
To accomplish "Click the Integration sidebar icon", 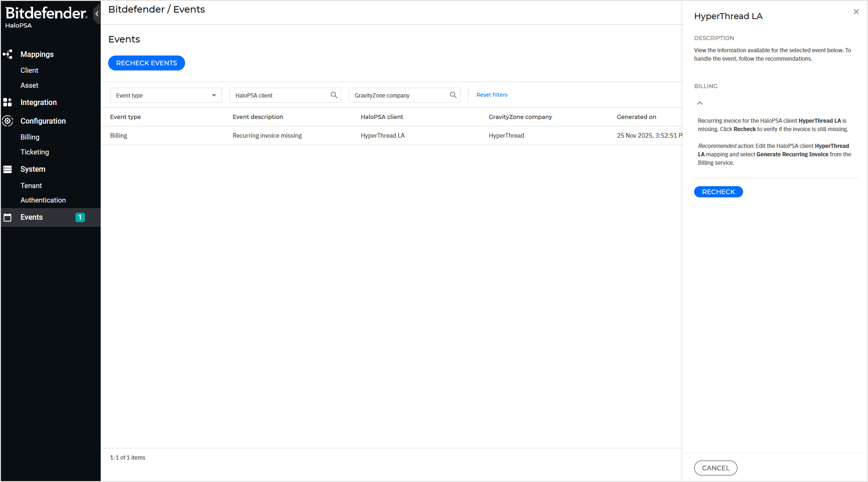I will point(7,102).
